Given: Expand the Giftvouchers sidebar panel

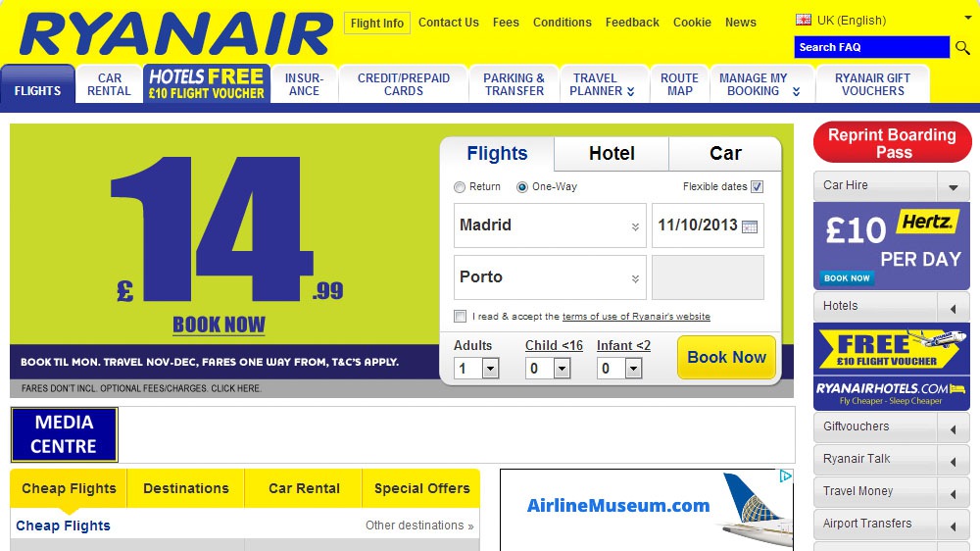Looking at the screenshot, I should click(x=954, y=428).
